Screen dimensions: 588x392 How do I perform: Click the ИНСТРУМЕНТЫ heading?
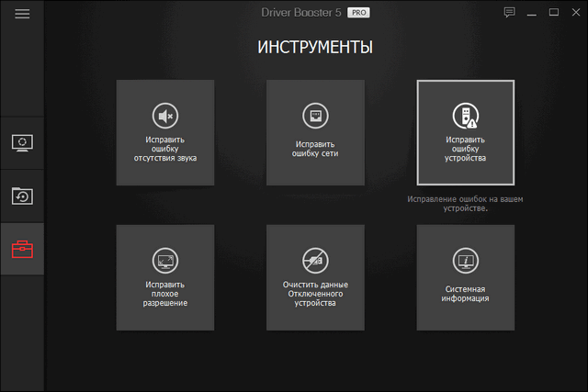[x=315, y=48]
